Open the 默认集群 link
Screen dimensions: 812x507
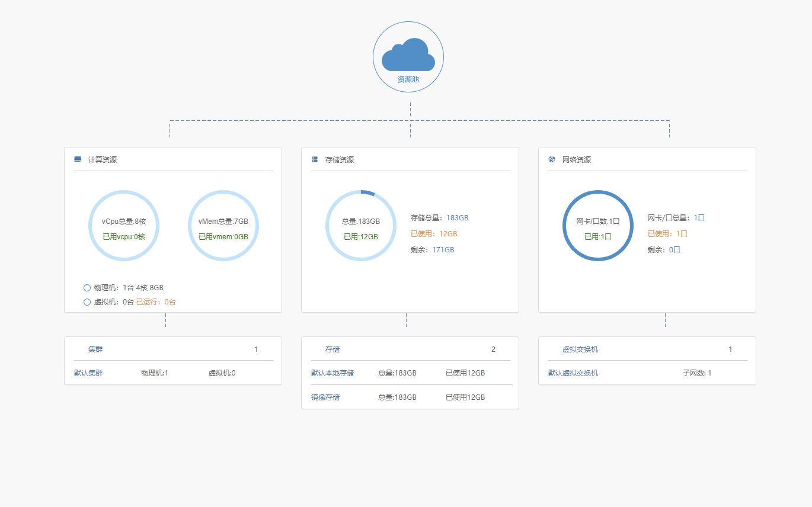pos(88,373)
